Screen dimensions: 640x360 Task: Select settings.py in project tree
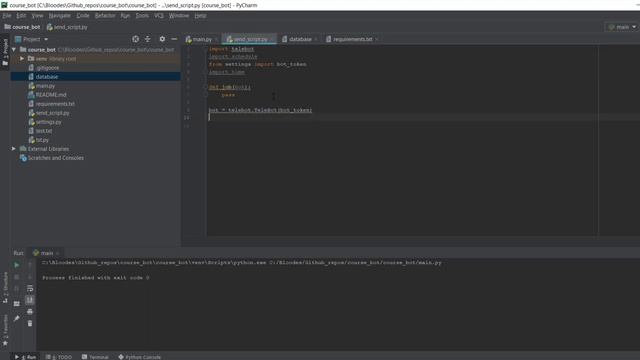(x=48, y=122)
